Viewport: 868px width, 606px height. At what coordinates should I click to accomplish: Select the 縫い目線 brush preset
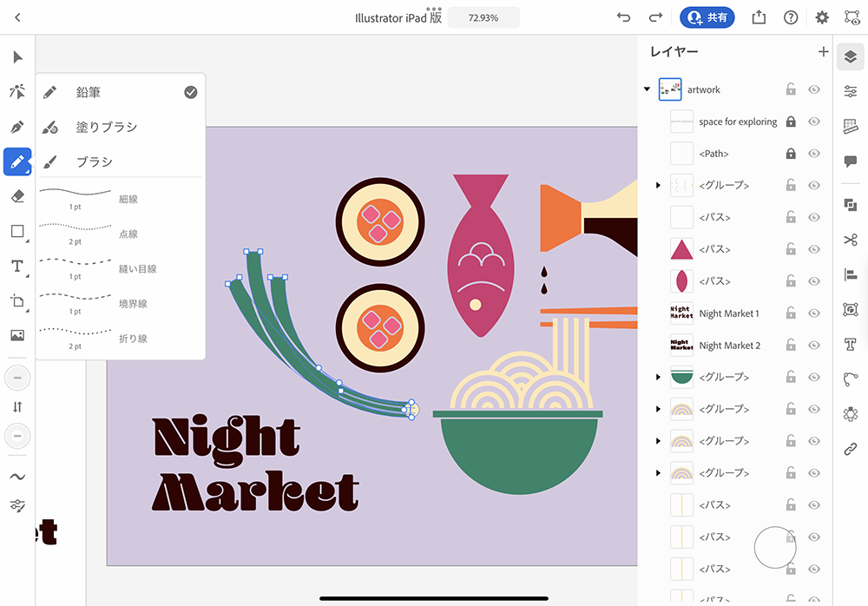(x=120, y=268)
